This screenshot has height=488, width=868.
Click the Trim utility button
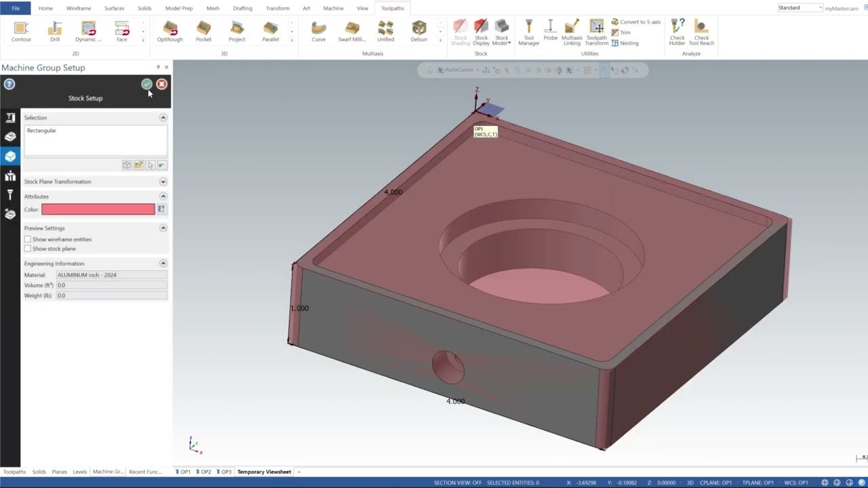[621, 32]
